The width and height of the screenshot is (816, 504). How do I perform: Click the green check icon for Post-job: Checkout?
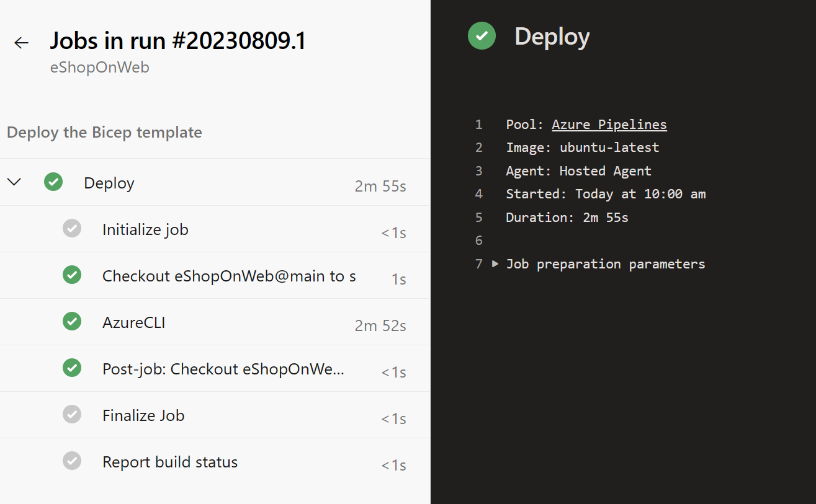[x=72, y=368]
